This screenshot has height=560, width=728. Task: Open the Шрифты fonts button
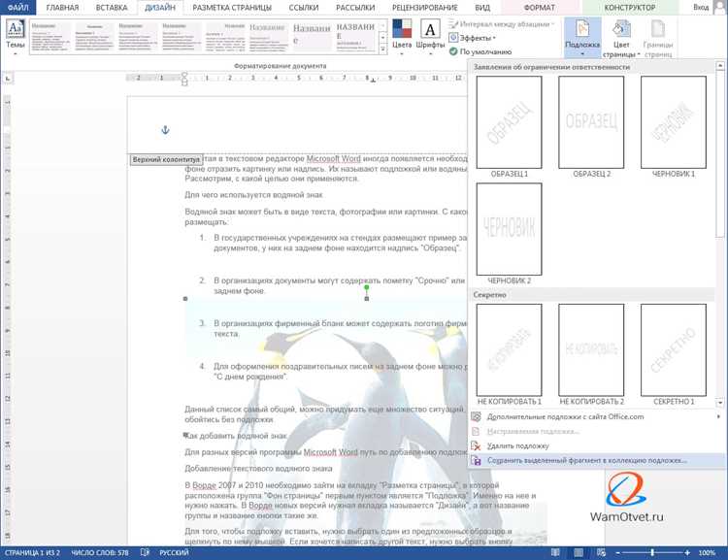pyautogui.click(x=430, y=37)
